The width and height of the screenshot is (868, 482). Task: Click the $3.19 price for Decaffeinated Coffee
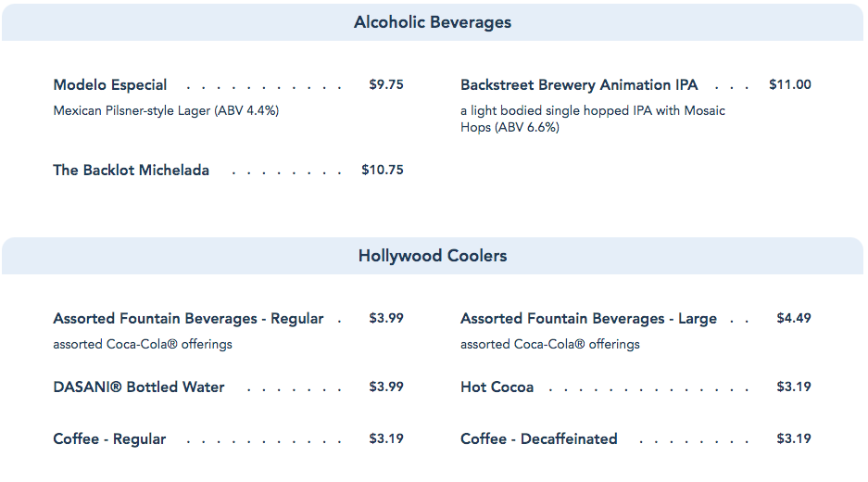[x=794, y=439]
